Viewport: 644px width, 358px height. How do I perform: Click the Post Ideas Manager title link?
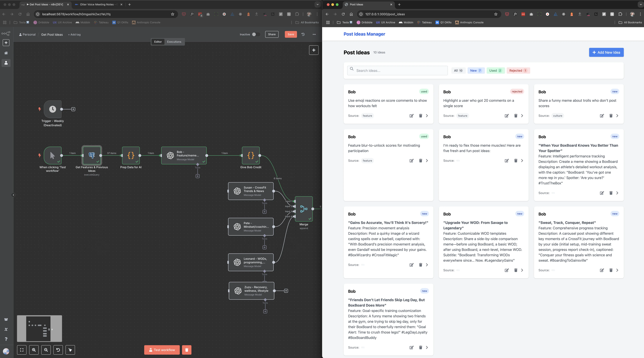tap(364, 34)
